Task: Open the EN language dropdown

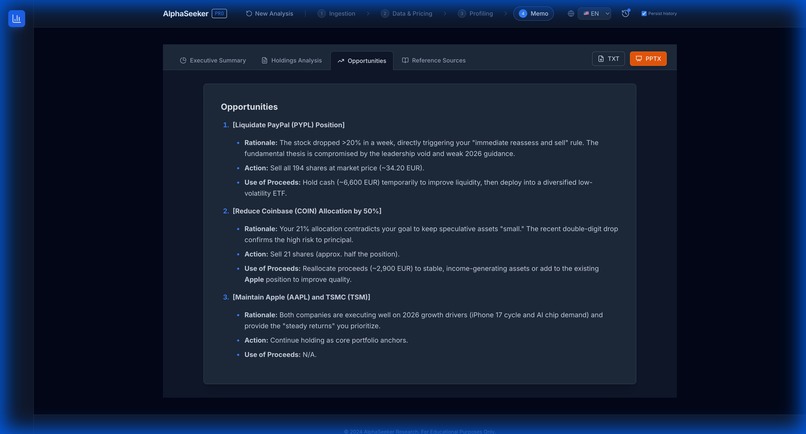Action: pyautogui.click(x=595, y=14)
